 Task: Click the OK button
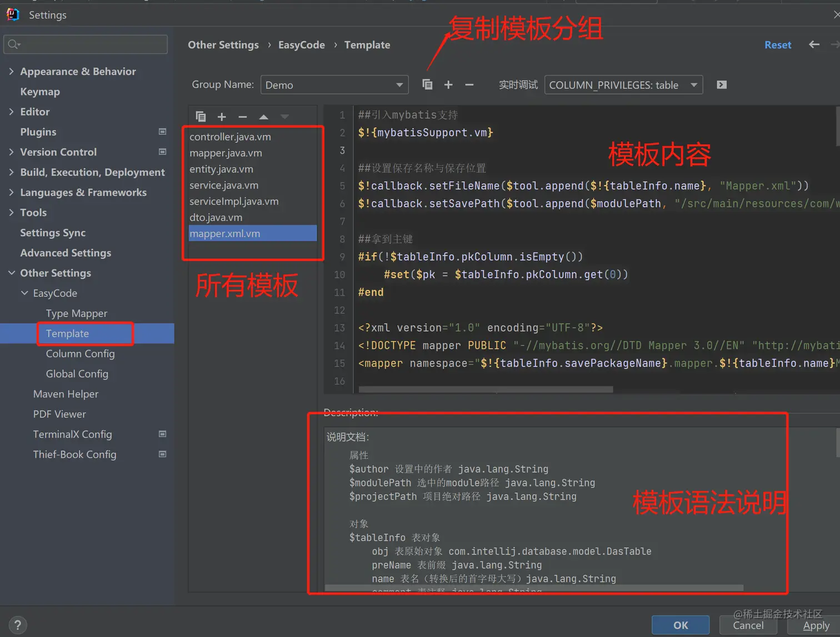(x=681, y=625)
